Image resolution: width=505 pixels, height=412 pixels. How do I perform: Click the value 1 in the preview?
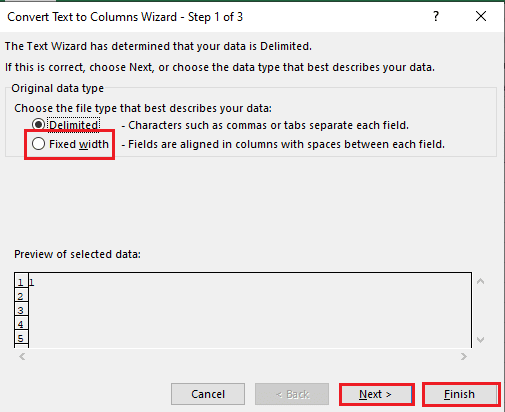[32, 283]
